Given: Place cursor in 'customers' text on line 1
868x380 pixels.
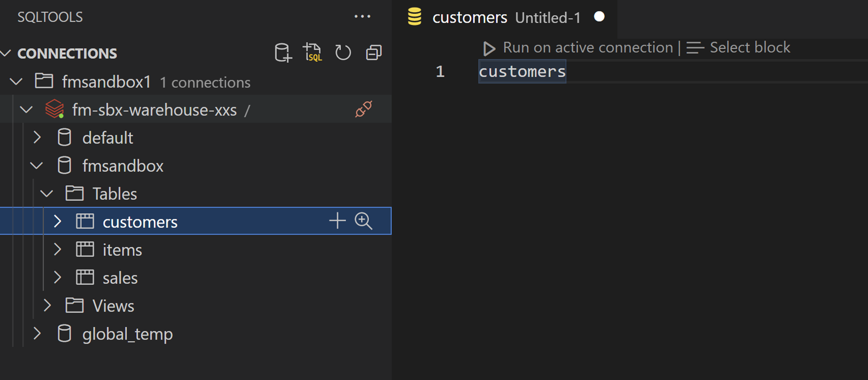Looking at the screenshot, I should click(x=522, y=71).
